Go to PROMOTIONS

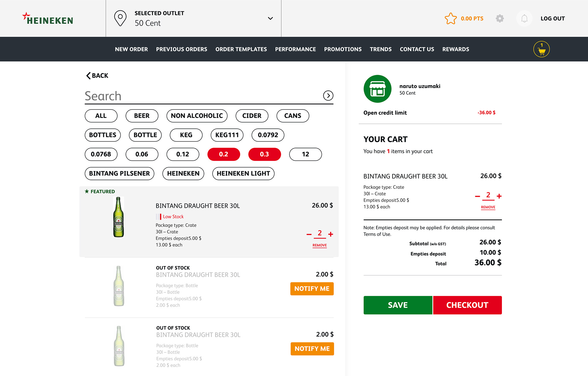(343, 49)
